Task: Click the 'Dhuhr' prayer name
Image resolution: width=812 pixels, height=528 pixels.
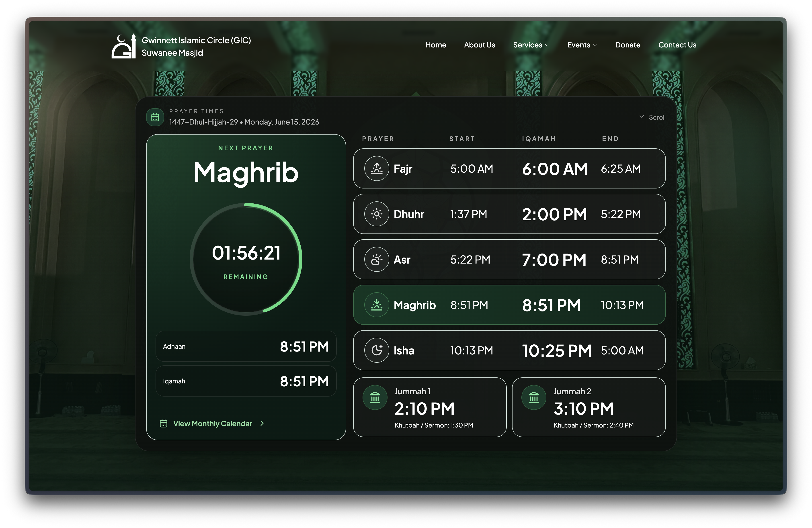Action: 409,214
